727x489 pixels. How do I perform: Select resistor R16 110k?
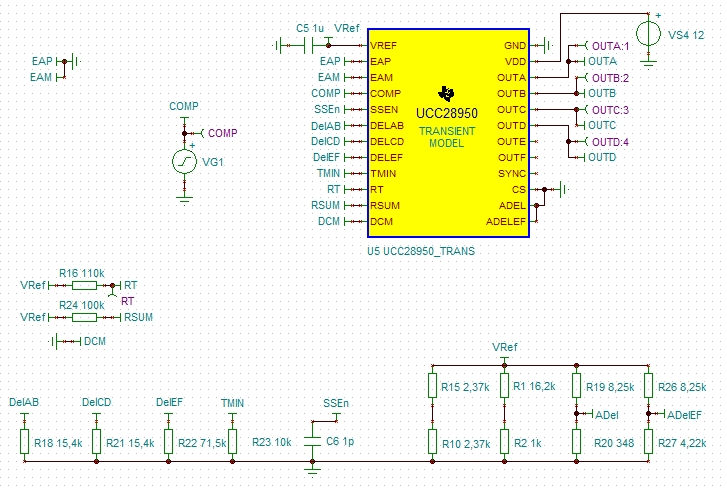84,286
